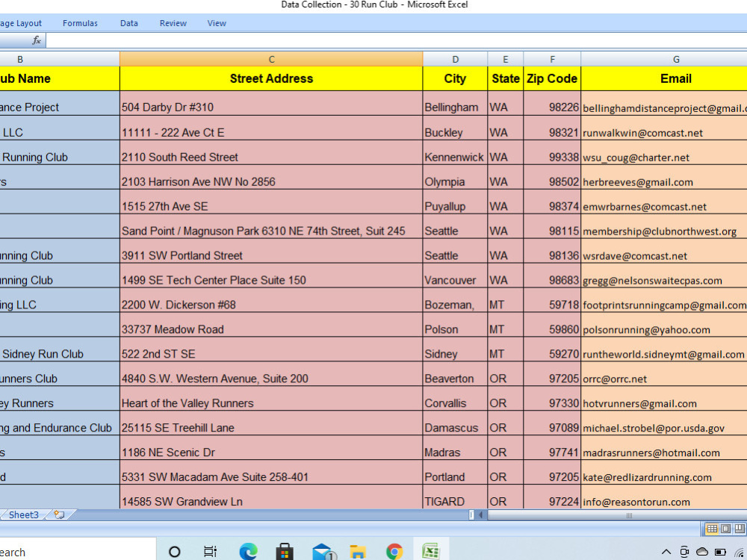The image size is (747, 560).
Task: Click the formula bar input field
Action: [397, 40]
